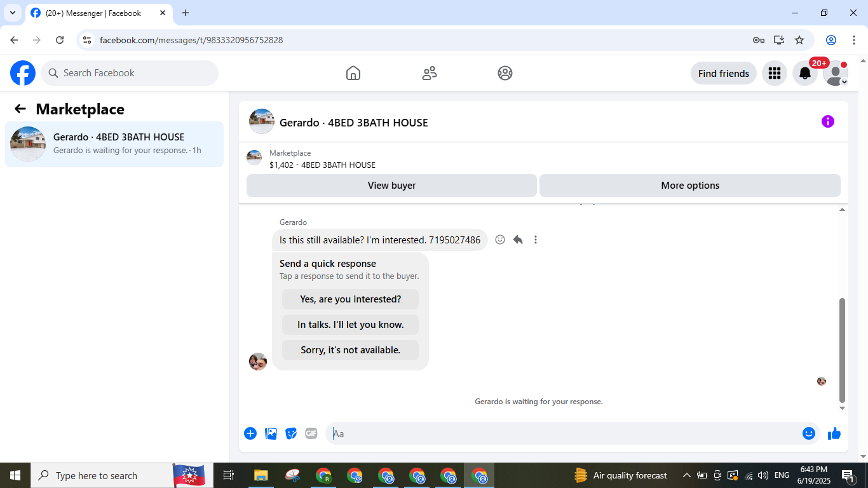The image size is (868, 488).
Task: Click the More options button
Action: coord(690,186)
